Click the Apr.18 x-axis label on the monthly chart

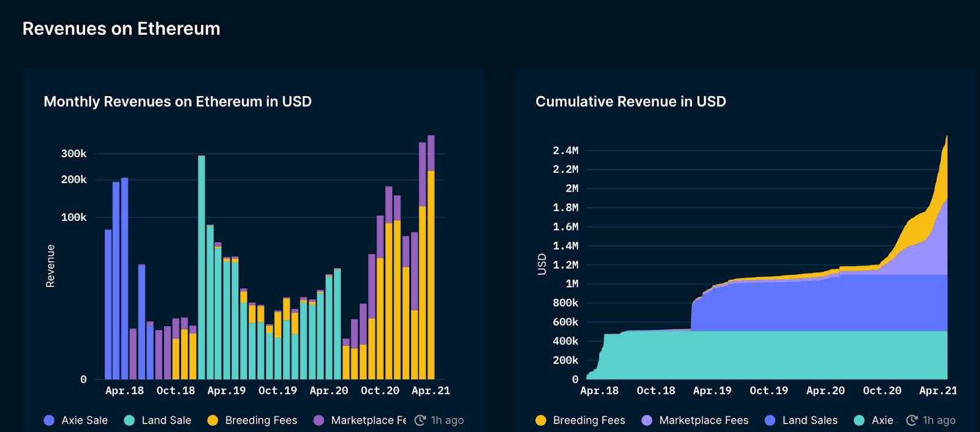coord(124,390)
